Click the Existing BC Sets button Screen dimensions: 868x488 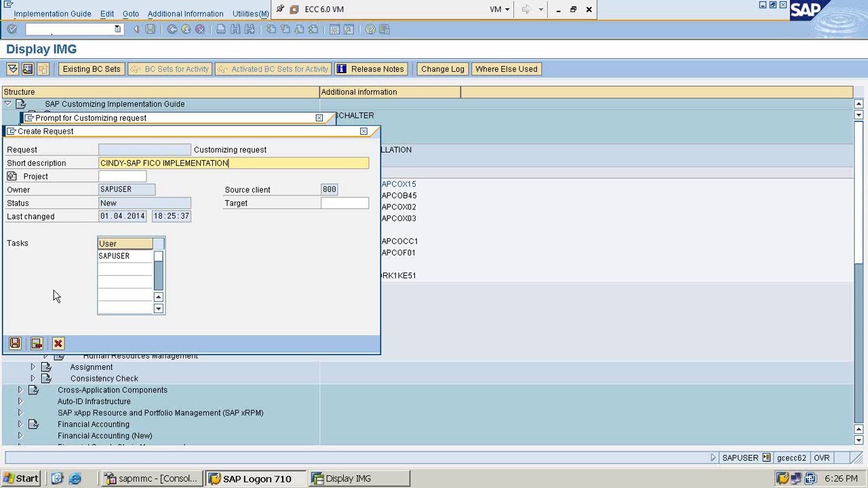coord(92,68)
